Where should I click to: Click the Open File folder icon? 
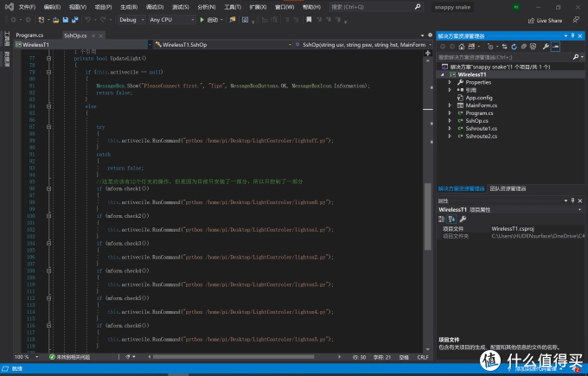coord(56,20)
